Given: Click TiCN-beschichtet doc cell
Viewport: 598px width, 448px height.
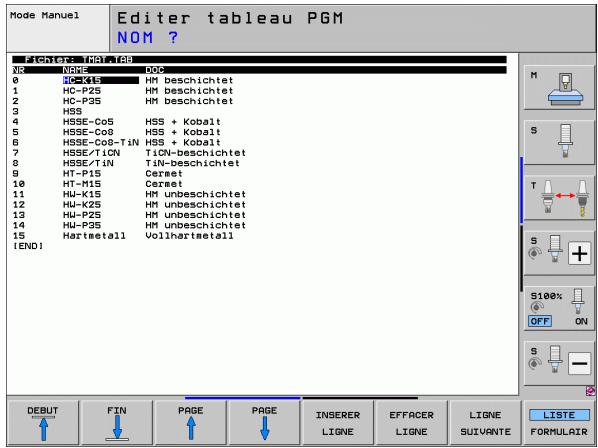Looking at the screenshot, I should coord(196,153).
